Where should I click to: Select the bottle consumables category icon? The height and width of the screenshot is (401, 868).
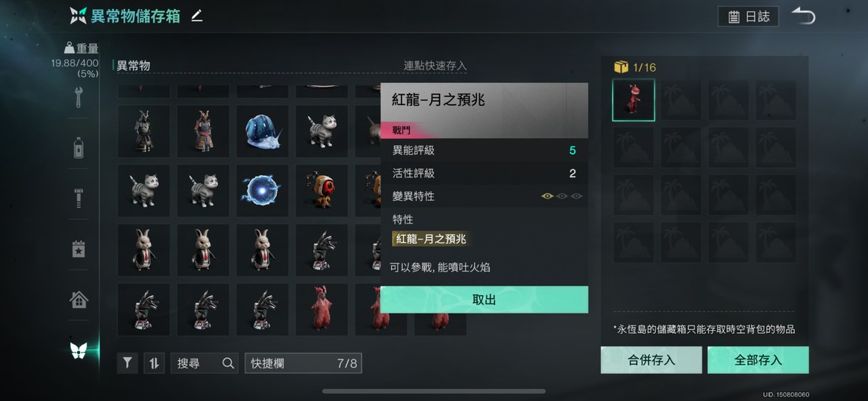(x=78, y=148)
